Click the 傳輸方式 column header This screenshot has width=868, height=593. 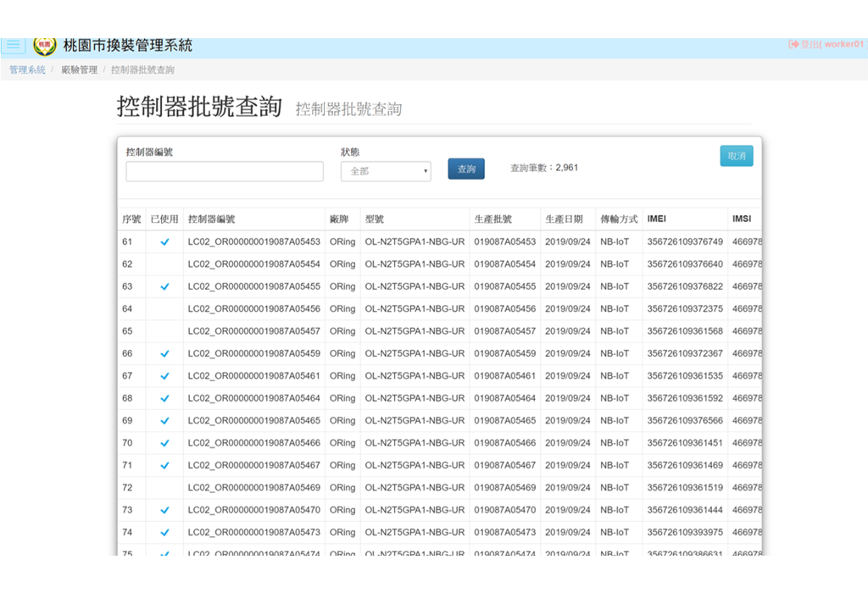[620, 219]
